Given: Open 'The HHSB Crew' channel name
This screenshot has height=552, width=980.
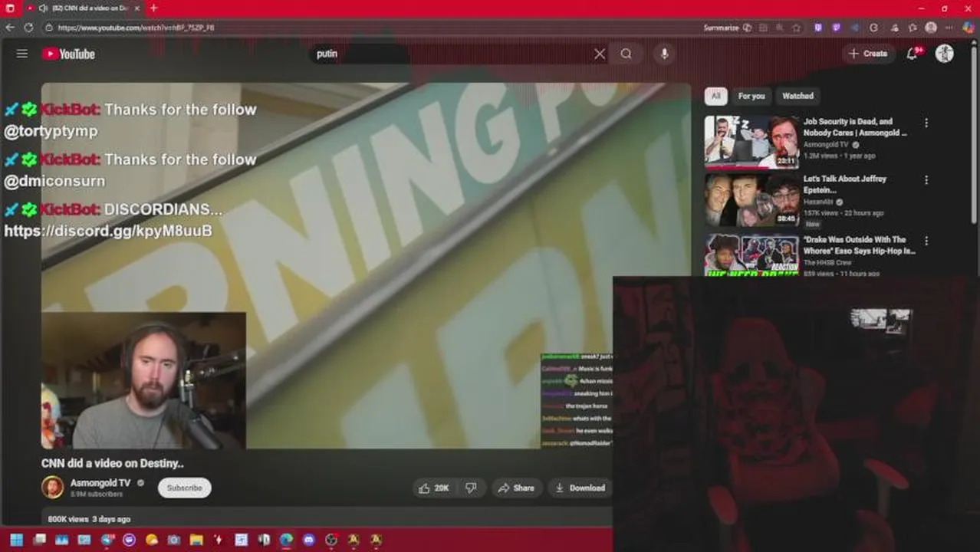Looking at the screenshot, I should click(x=827, y=262).
